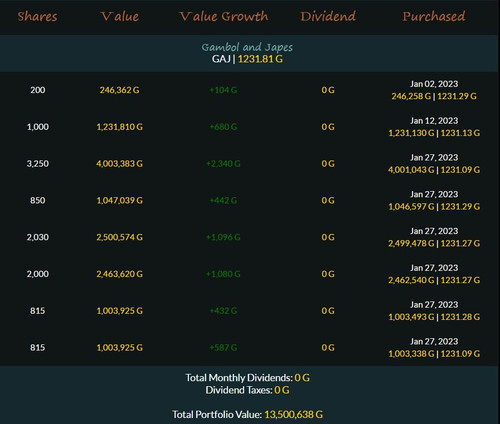Select the Jan 02, 2023 purchase date
The image size is (500, 424).
click(x=434, y=84)
